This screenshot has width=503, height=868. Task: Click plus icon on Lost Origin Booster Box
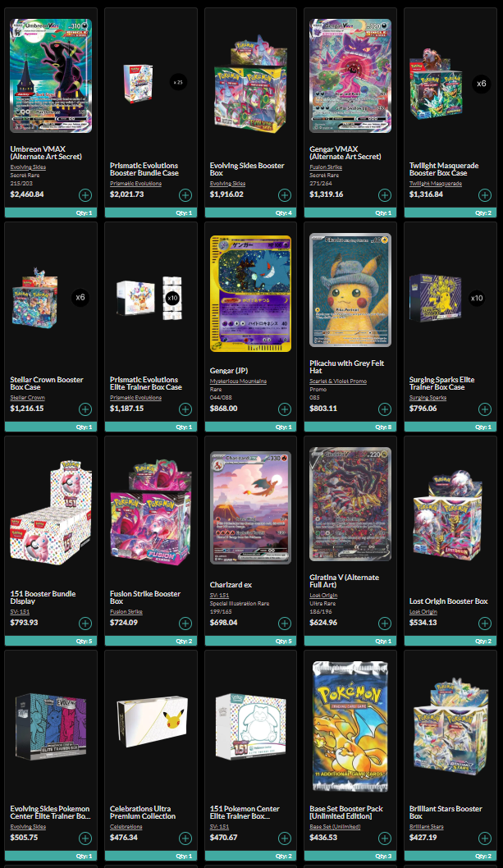pyautogui.click(x=485, y=624)
